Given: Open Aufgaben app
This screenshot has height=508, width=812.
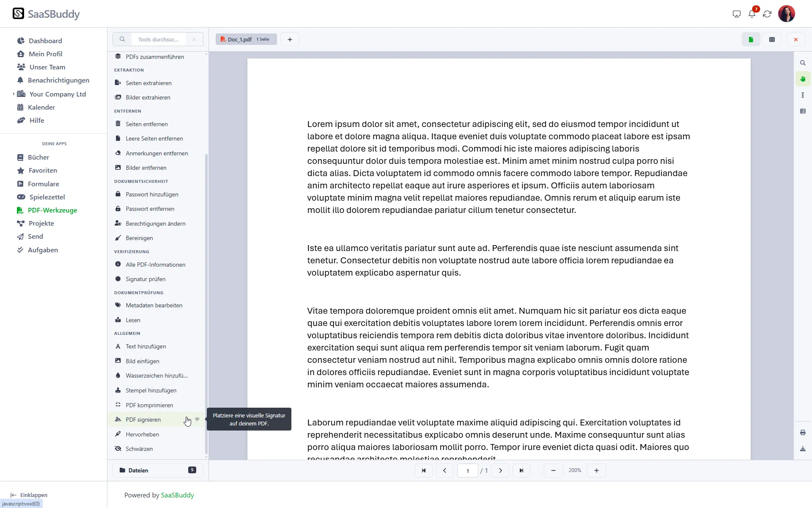Looking at the screenshot, I should click(37, 250).
